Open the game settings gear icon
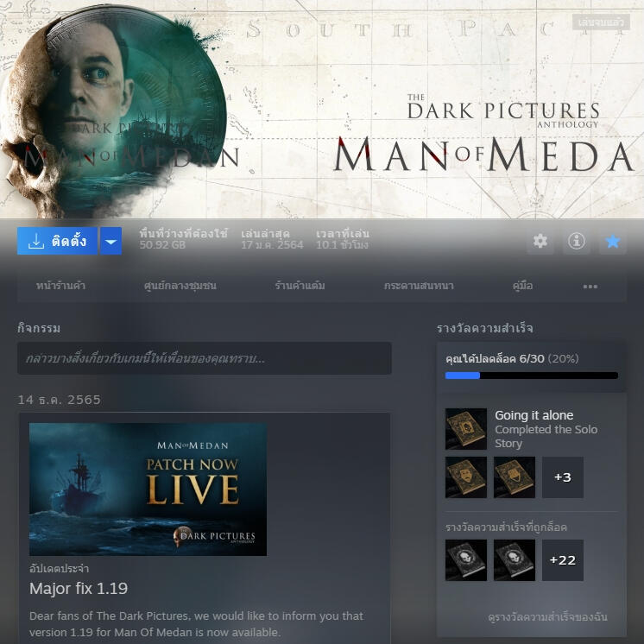Image resolution: width=644 pixels, height=644 pixels. pyautogui.click(x=540, y=242)
